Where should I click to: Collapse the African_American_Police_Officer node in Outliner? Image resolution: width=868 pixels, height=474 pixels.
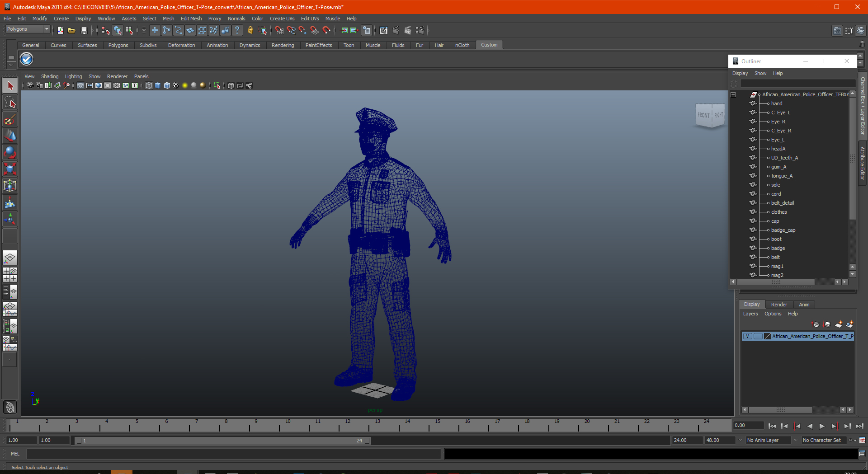tap(733, 94)
